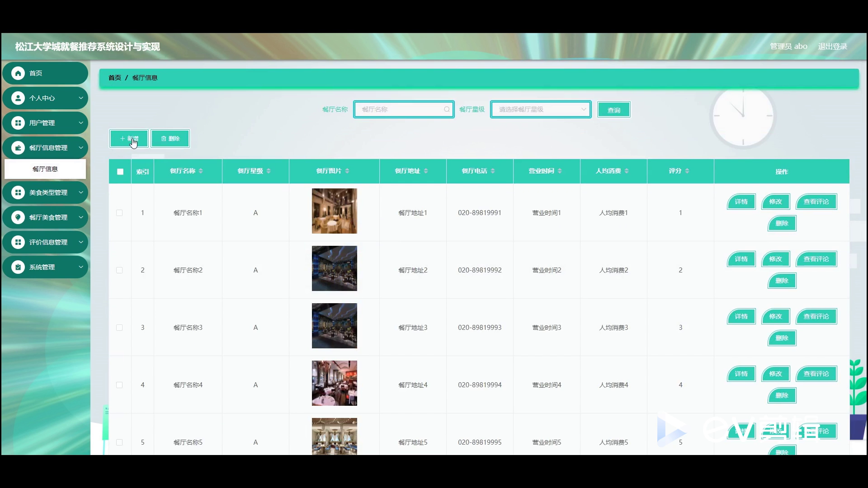The height and width of the screenshot is (488, 868).
Task: Check the row checkbox for 餐厅名称5
Action: [119, 442]
